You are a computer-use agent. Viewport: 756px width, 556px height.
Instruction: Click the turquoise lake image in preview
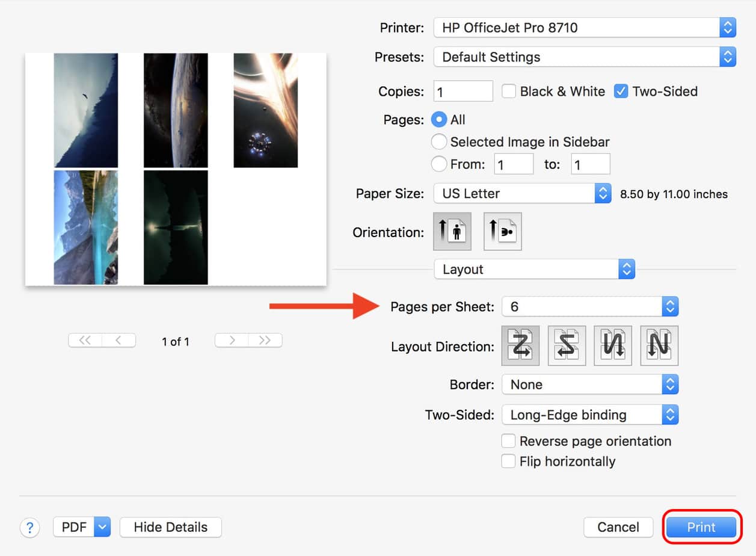tap(86, 227)
